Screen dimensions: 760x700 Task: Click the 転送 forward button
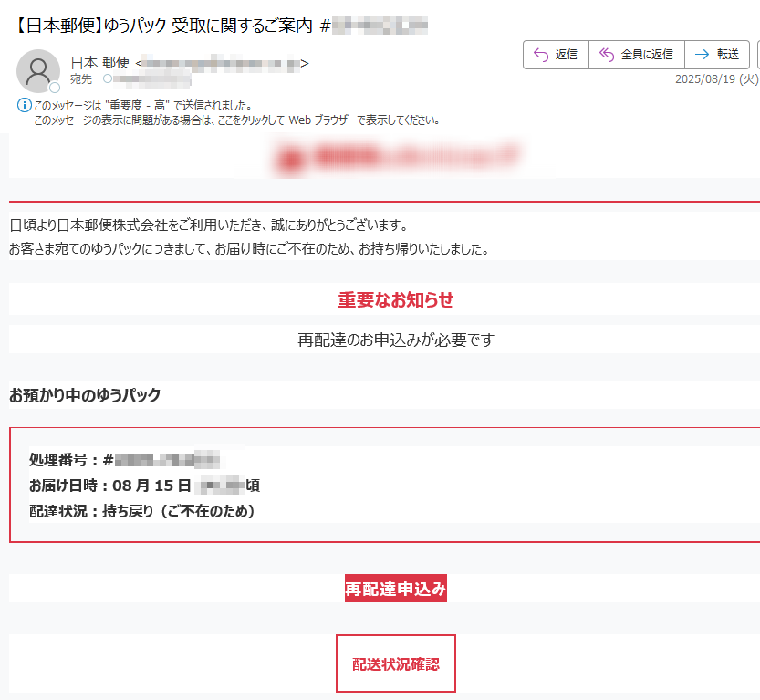click(717, 55)
